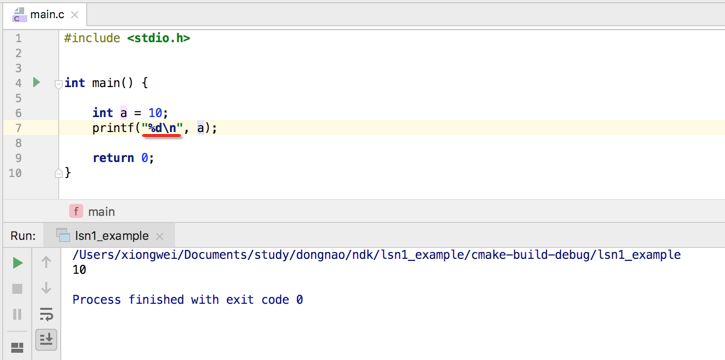The height and width of the screenshot is (360, 725).
Task: Click the Pause output button
Action: pyautogui.click(x=17, y=314)
